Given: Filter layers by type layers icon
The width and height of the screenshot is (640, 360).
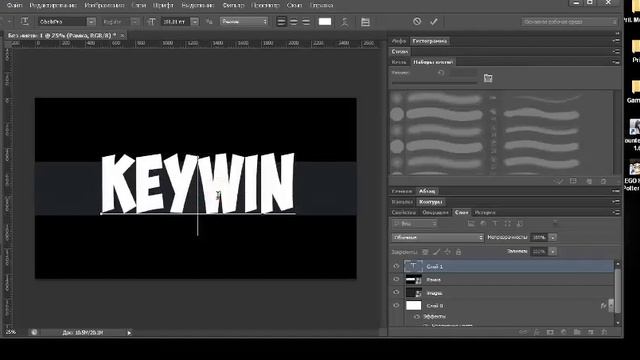Looking at the screenshot, I should click(495, 224).
